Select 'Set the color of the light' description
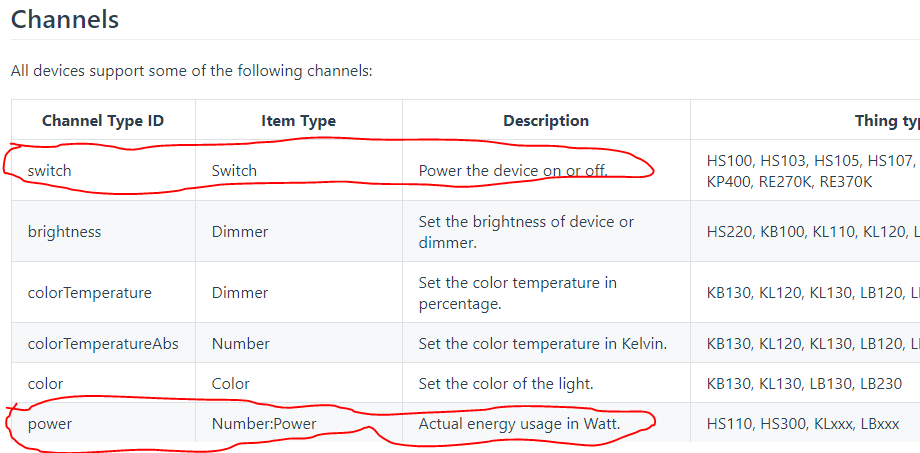This screenshot has width=920, height=453. pyautogui.click(x=506, y=384)
